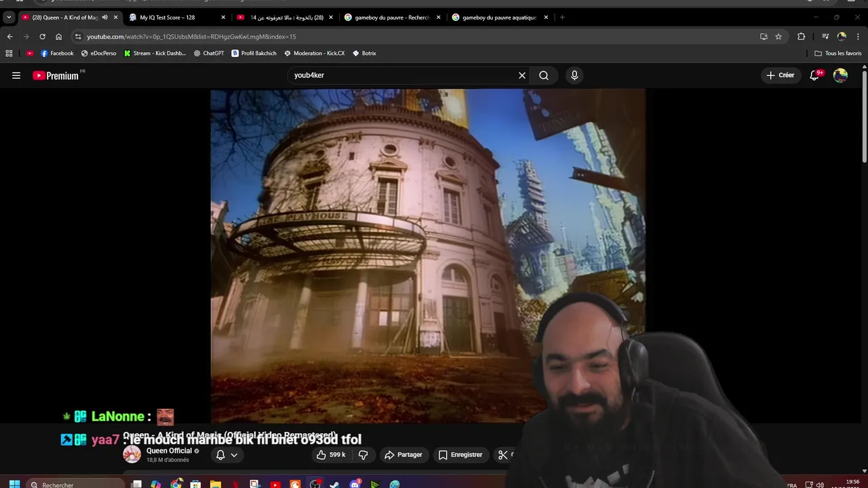Click the page vertical scrollbar thumb
Image resolution: width=868 pixels, height=488 pixels.
pos(865,116)
